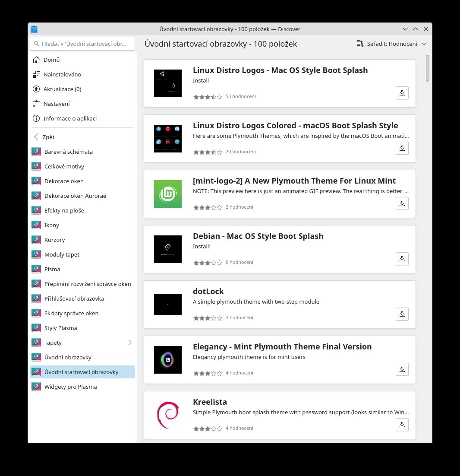The image size is (460, 476).
Task: Select Moduly tapet category
Action: click(x=82, y=254)
